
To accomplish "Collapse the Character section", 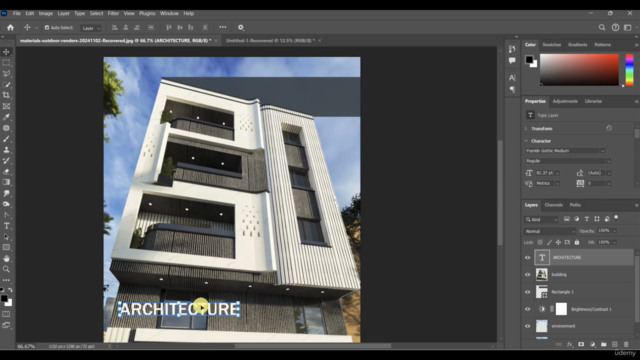I will coord(526,141).
